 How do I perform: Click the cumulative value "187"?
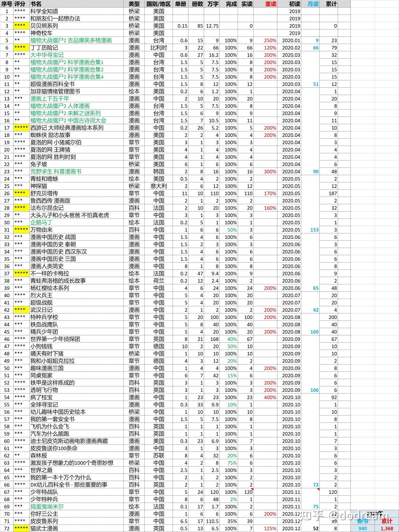click(333, 193)
